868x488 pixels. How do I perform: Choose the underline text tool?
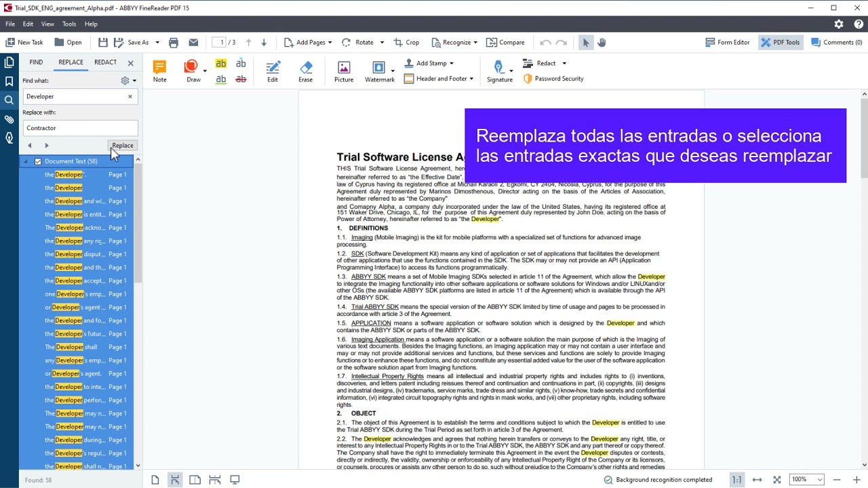(x=221, y=79)
